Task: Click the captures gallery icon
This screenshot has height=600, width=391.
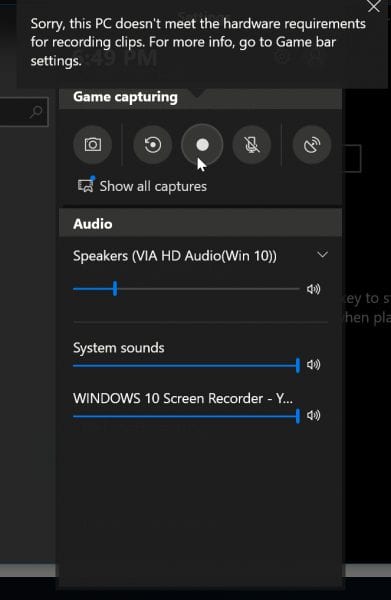Action: tap(86, 184)
